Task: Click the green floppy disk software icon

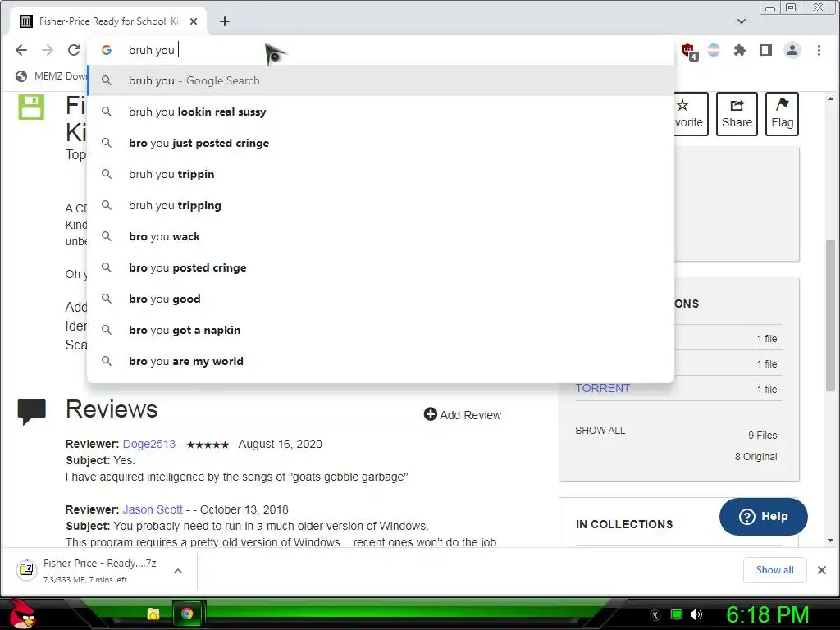Action: coord(31,107)
